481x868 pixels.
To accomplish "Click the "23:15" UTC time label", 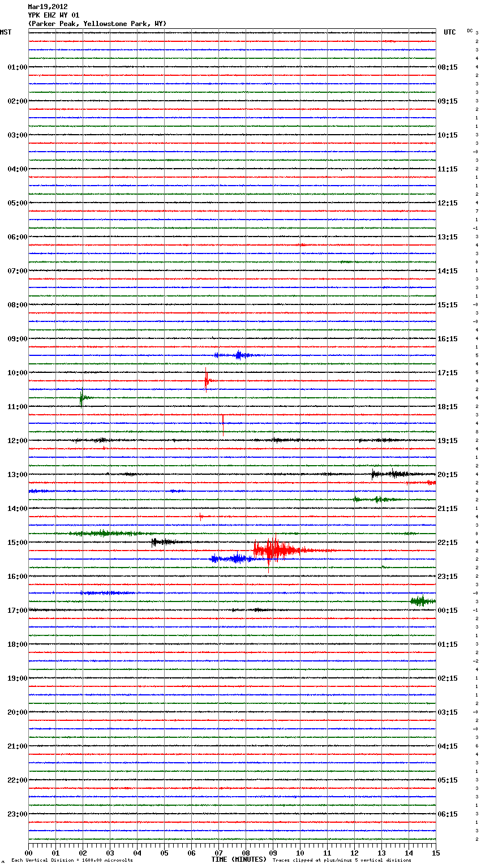I will (x=448, y=577).
